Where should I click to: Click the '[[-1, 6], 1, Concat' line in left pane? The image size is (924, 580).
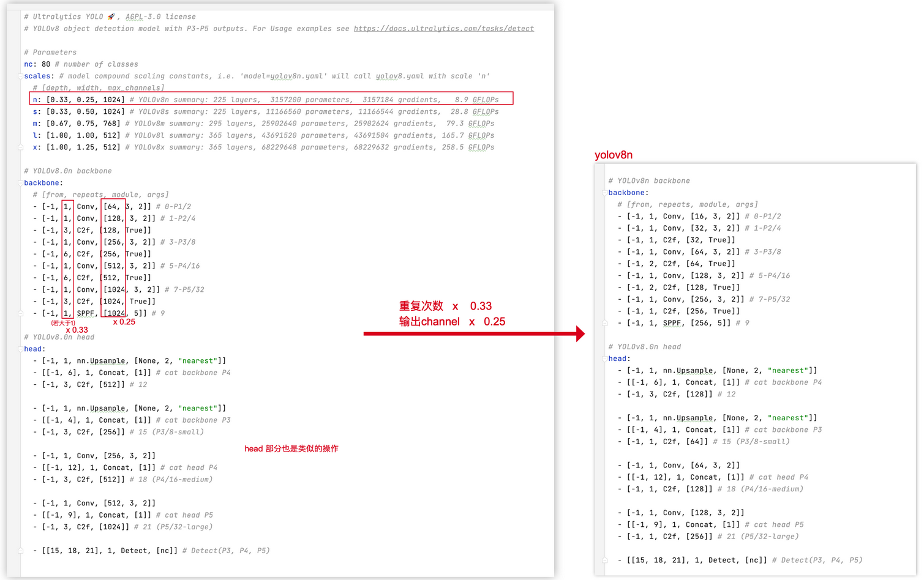pyautogui.click(x=132, y=373)
